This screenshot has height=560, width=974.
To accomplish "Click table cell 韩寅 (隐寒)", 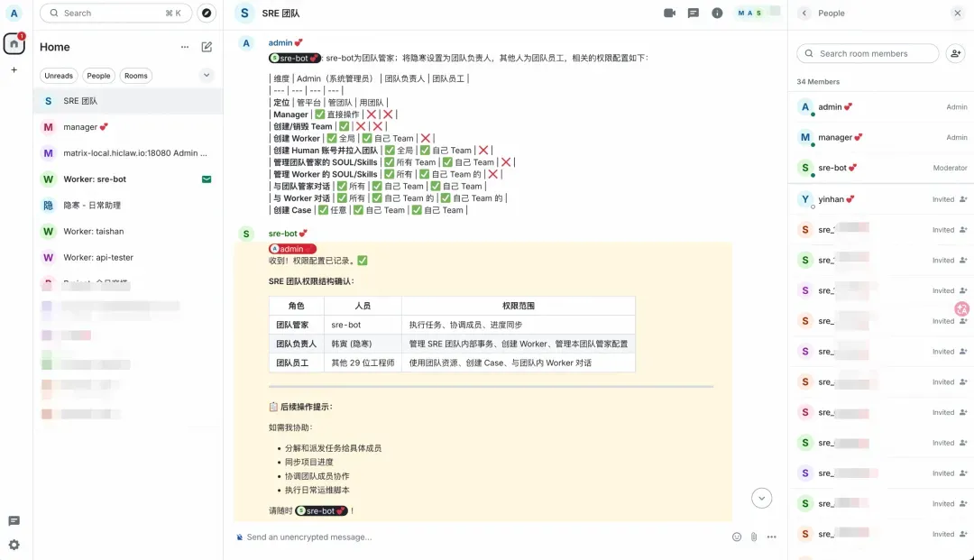I will [x=363, y=344].
